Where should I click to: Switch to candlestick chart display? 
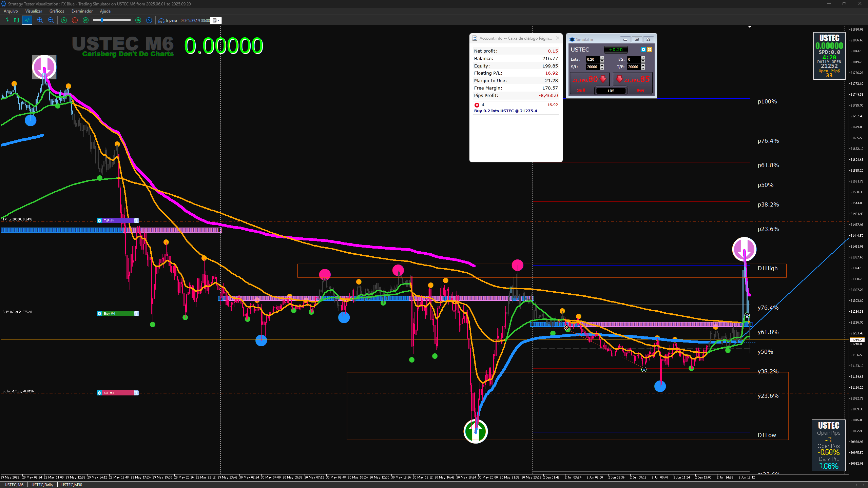tap(16, 20)
